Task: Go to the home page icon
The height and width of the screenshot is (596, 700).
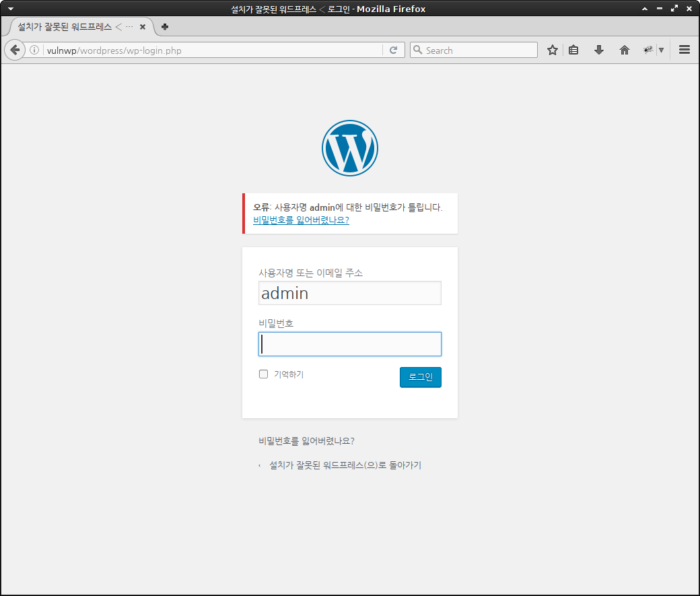Action: [x=625, y=50]
